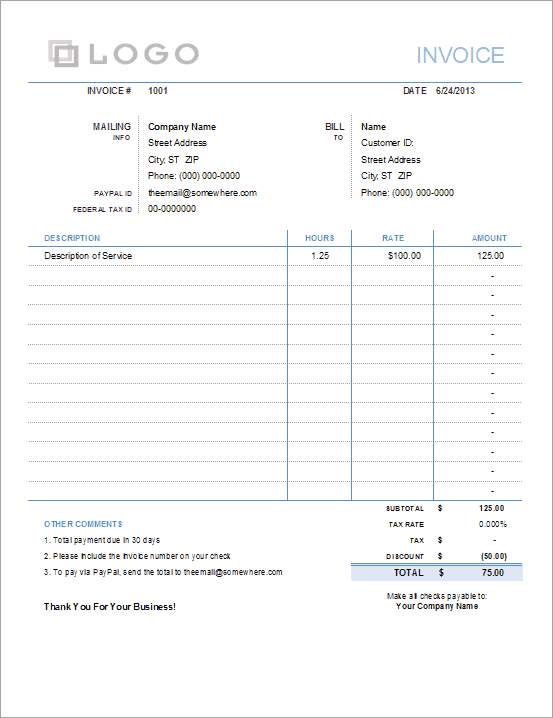Click the DISCOUNT label
Image resolution: width=553 pixels, height=718 pixels.
[405, 557]
